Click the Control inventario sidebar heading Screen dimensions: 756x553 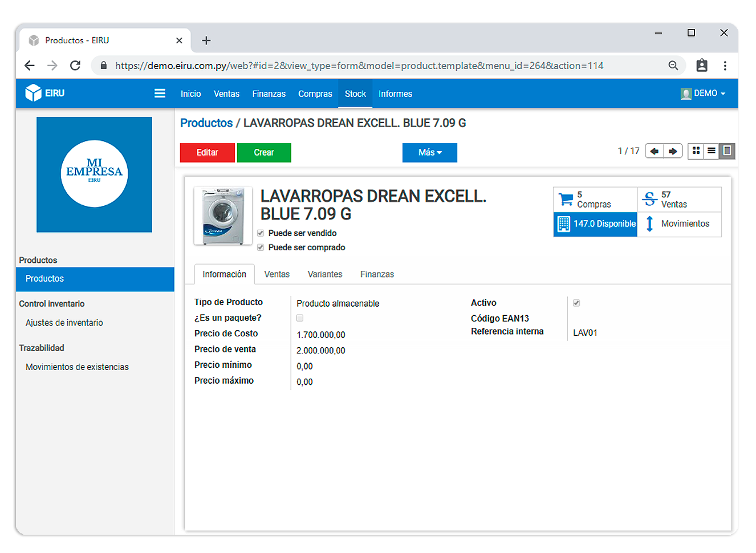(51, 304)
